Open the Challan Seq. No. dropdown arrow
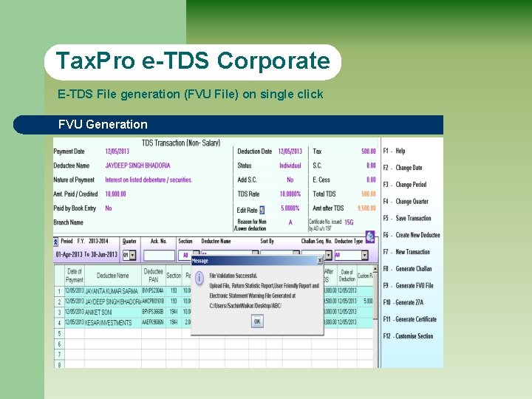The height and width of the screenshot is (399, 532). point(328,255)
